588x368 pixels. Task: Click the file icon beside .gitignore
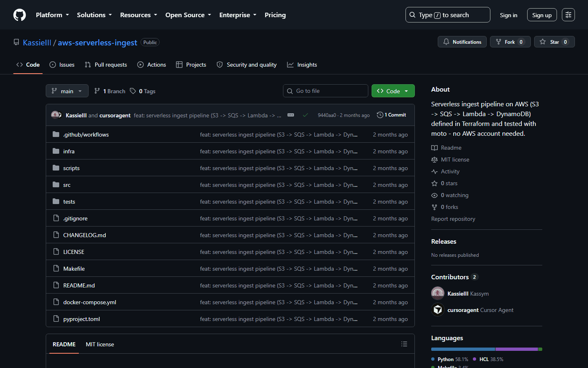[56, 218]
